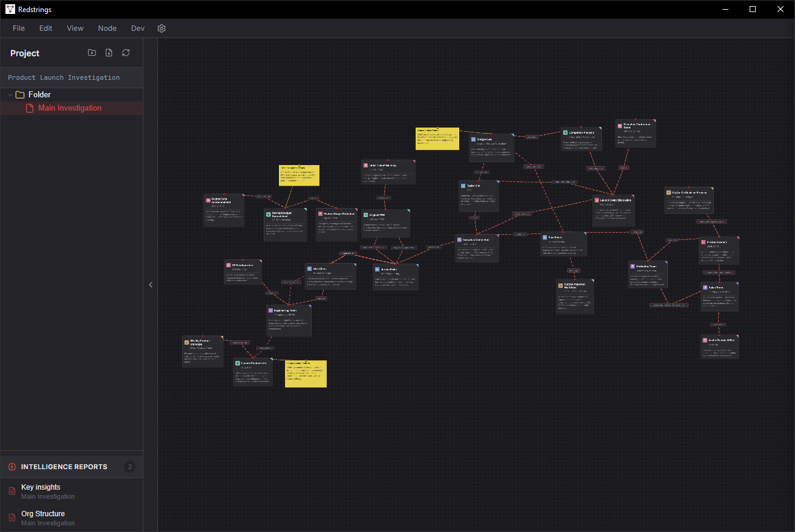Click the Intelligence Reports brain icon
Screen dimensions: 795x532
click(12, 466)
